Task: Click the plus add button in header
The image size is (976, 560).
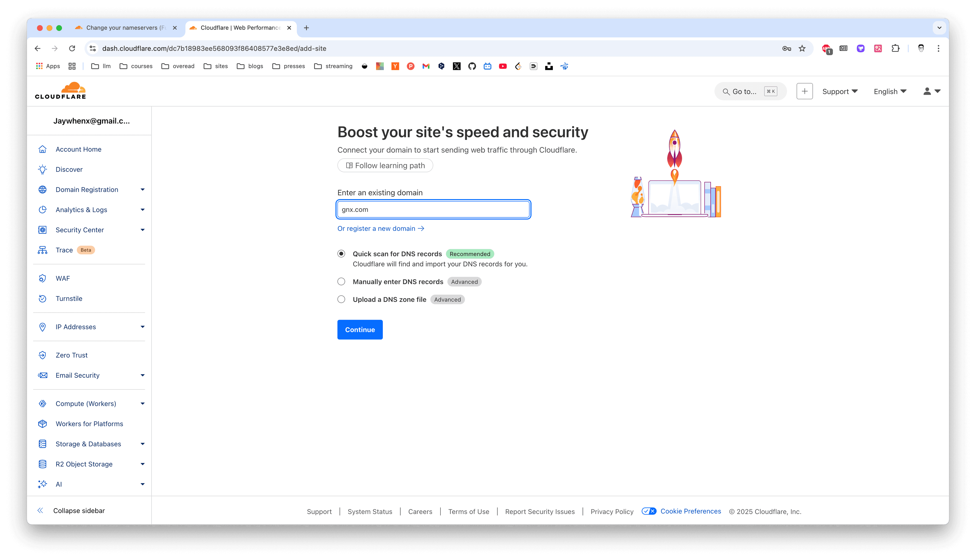Action: pyautogui.click(x=804, y=91)
